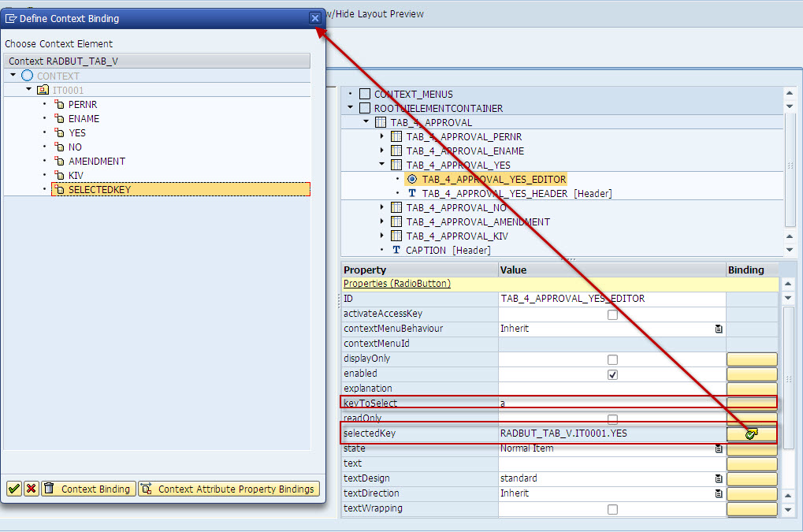Check the displayOnly property checkbox
The width and height of the screenshot is (803, 532).
coord(612,359)
